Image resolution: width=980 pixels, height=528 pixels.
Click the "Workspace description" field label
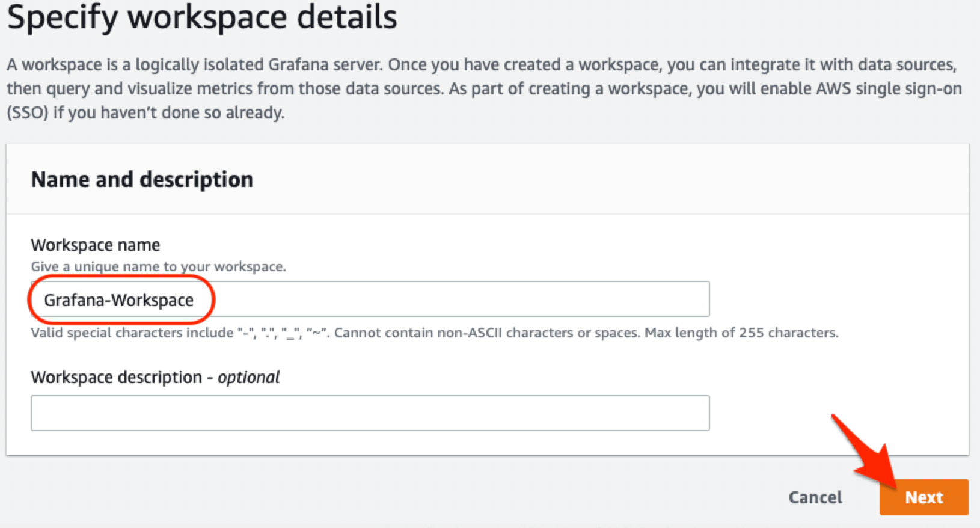116,377
